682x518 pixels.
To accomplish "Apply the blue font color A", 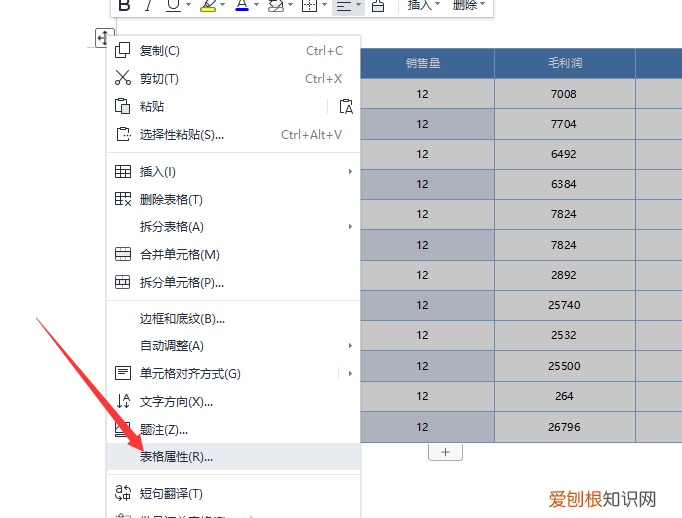I will [x=242, y=5].
